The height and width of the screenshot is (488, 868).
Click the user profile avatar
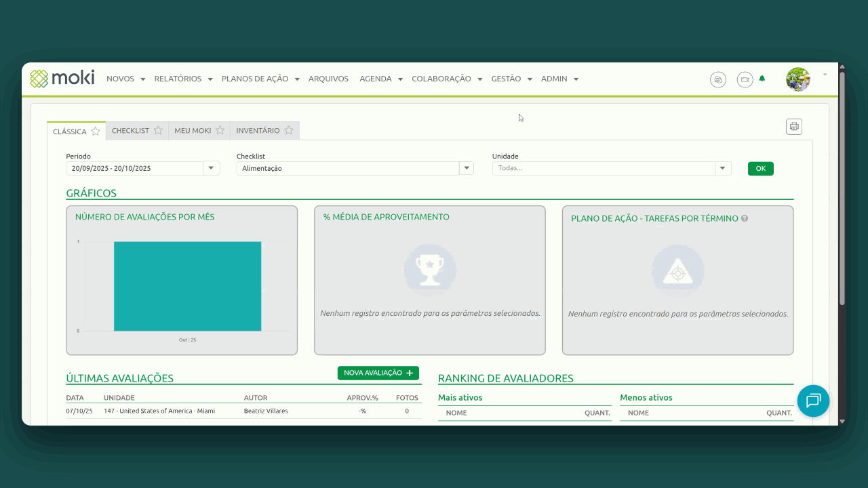797,79
